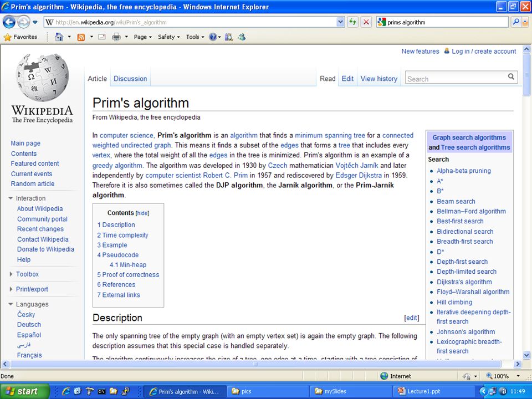Screen dimensions: 532x399
Task: Click the Windows Start button
Action: click(x=25, y=391)
